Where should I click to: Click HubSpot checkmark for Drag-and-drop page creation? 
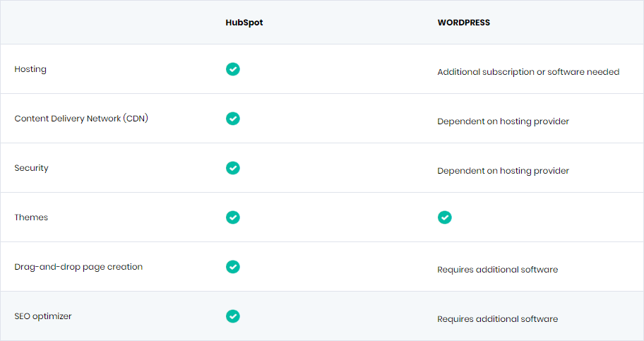click(233, 267)
